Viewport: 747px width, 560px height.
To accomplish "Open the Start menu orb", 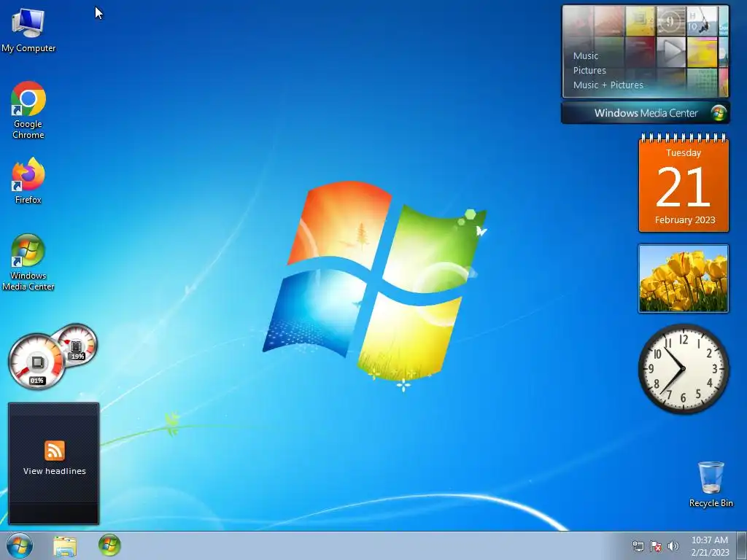I will (20, 545).
